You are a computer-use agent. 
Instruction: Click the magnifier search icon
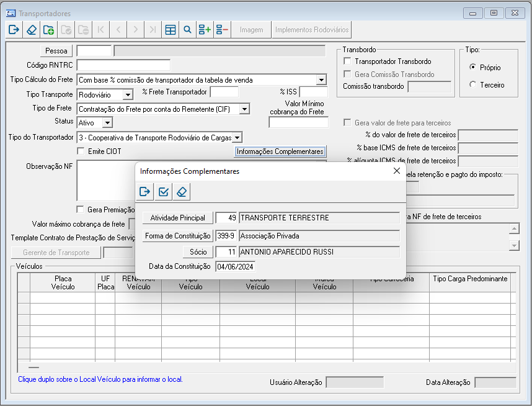tap(188, 30)
